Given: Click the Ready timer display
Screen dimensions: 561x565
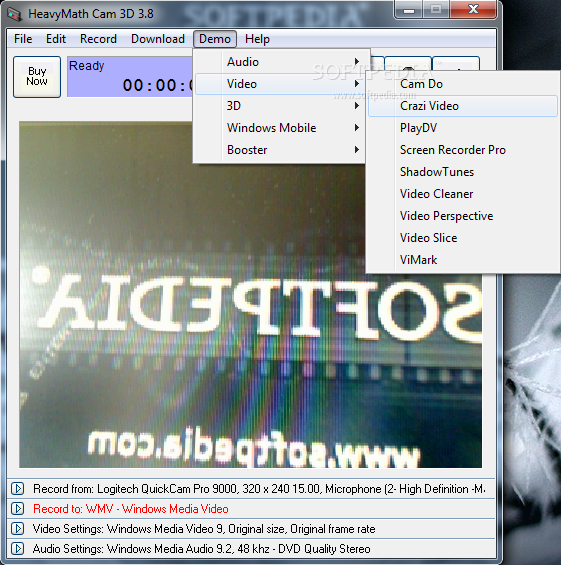Looking at the screenshot, I should click(x=130, y=76).
